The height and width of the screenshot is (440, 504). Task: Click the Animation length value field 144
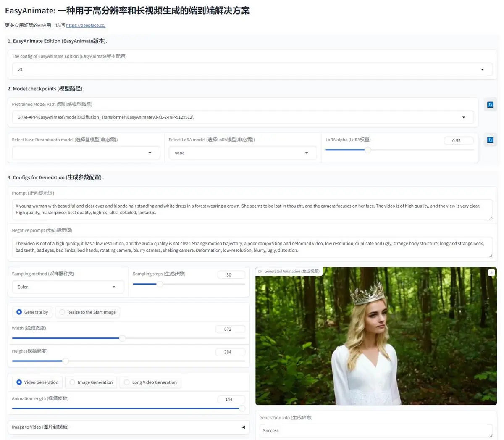point(231,399)
